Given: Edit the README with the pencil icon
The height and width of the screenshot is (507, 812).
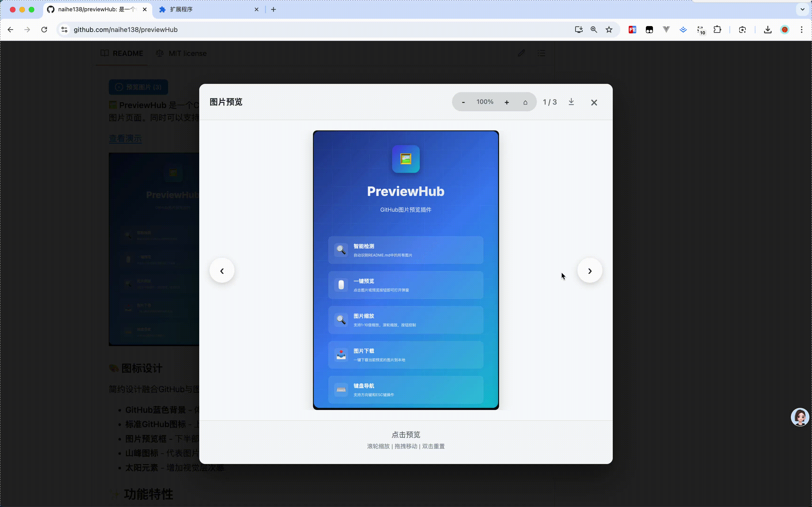Looking at the screenshot, I should point(521,53).
